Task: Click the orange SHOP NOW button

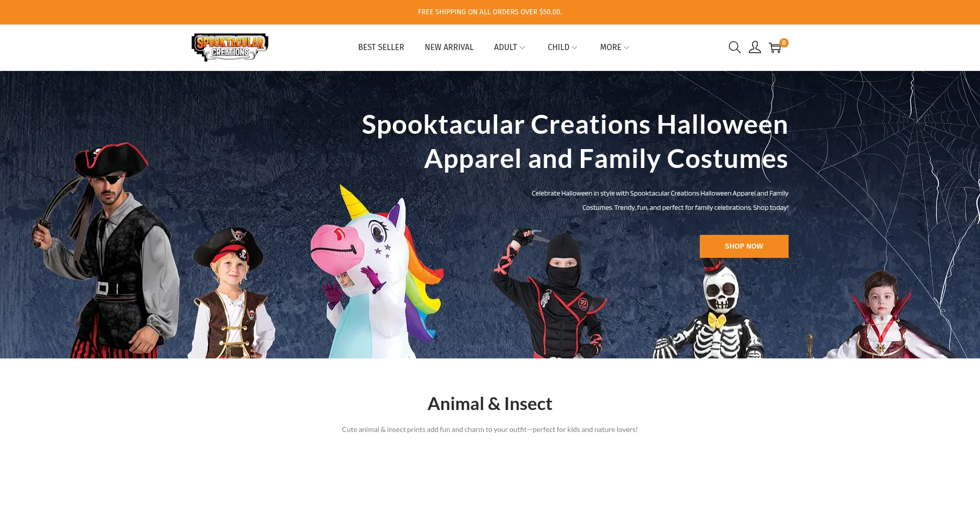Action: pos(744,246)
